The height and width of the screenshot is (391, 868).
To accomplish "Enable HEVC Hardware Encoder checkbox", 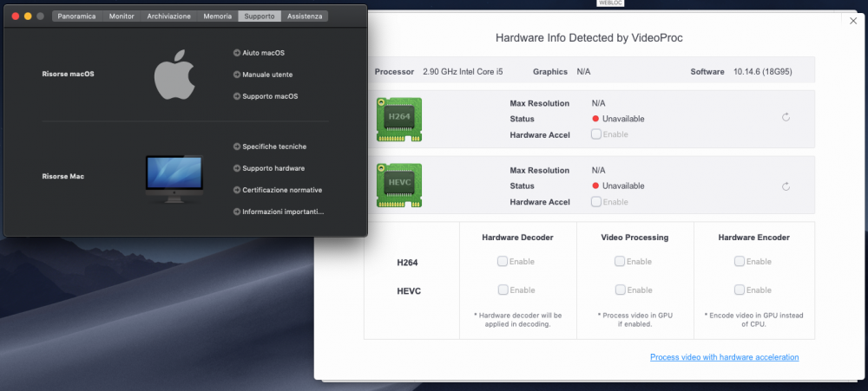I will tap(740, 290).
